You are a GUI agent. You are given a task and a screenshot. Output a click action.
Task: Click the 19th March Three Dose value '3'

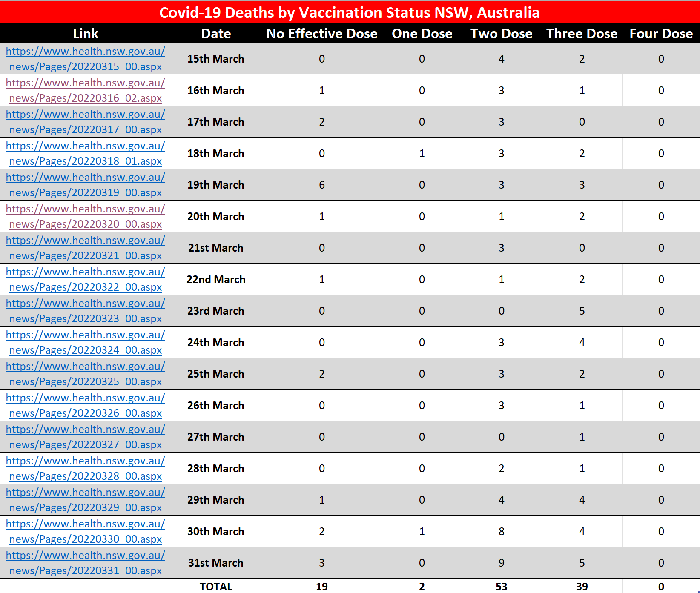pos(582,185)
